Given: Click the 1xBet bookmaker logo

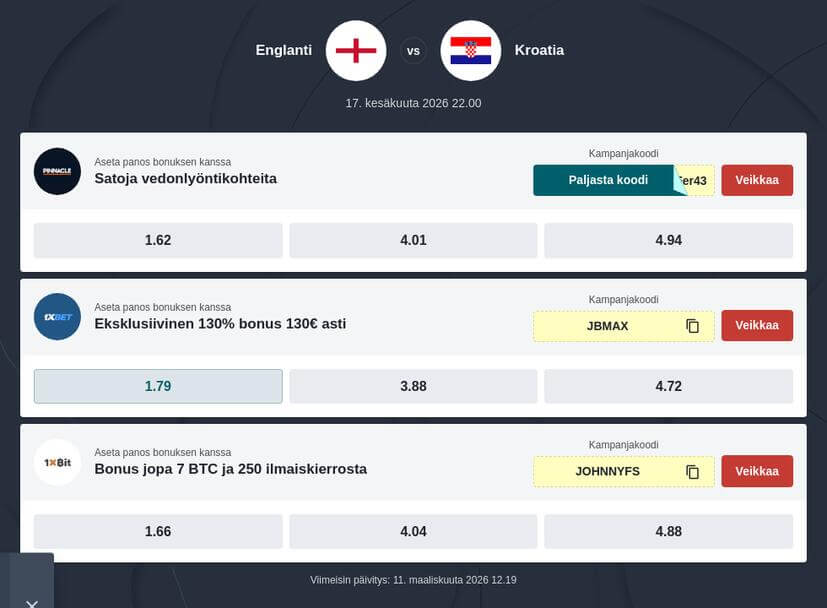Looking at the screenshot, I should (x=57, y=316).
